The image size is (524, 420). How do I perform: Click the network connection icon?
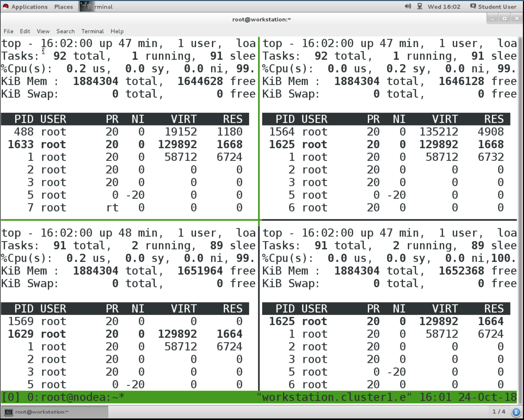click(x=420, y=6)
